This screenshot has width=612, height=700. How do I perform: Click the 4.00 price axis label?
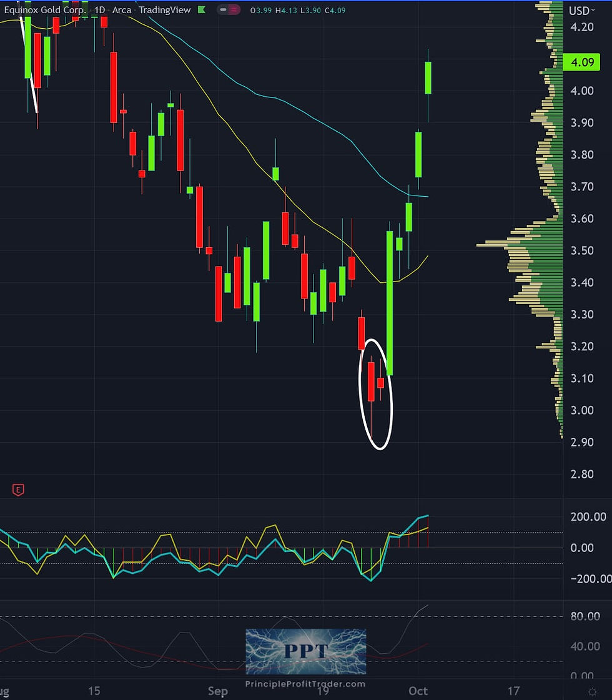pyautogui.click(x=582, y=91)
